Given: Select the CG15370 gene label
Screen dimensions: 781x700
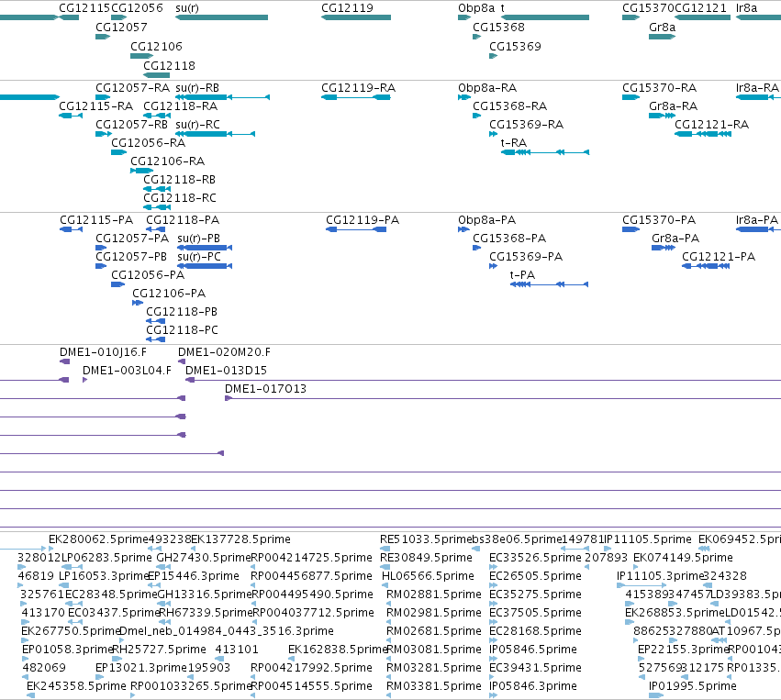Looking at the screenshot, I should [648, 8].
